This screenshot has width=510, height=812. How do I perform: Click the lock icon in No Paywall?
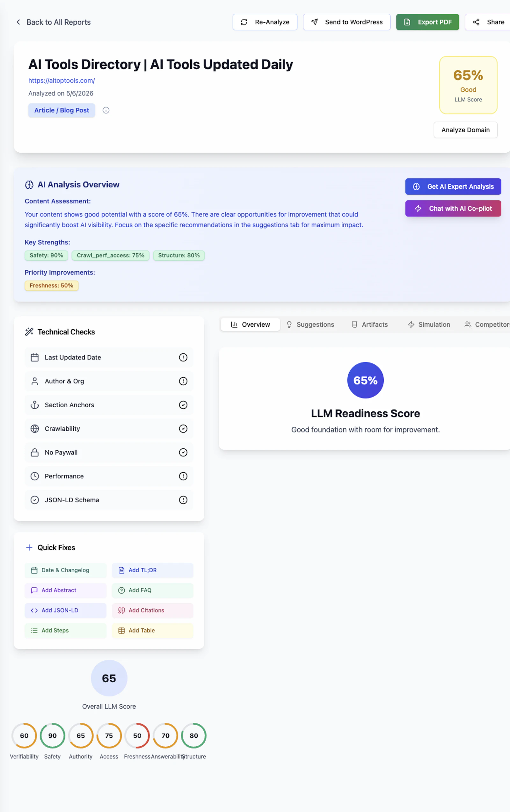(x=35, y=452)
